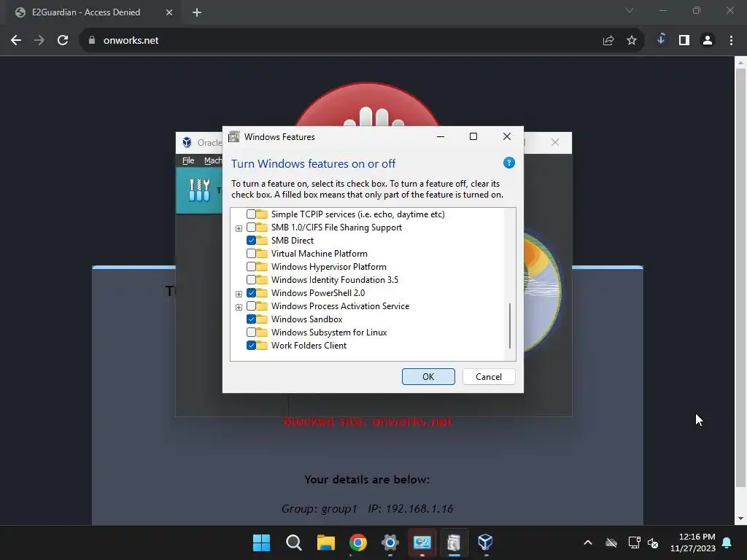Toggle the Chrome side panel icon
The image size is (747, 560).
[x=684, y=41]
